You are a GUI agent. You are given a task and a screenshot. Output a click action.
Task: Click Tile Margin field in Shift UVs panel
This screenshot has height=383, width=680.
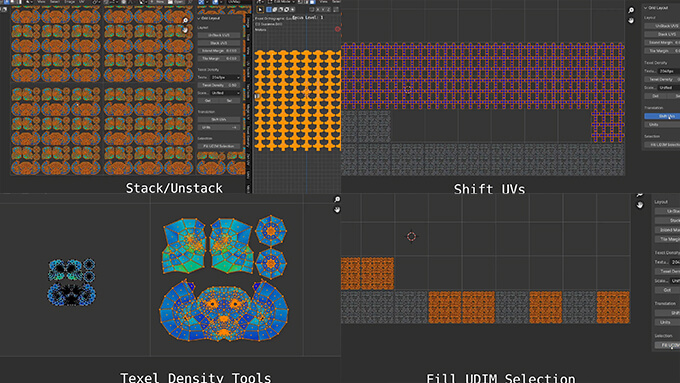pyautogui.click(x=662, y=51)
